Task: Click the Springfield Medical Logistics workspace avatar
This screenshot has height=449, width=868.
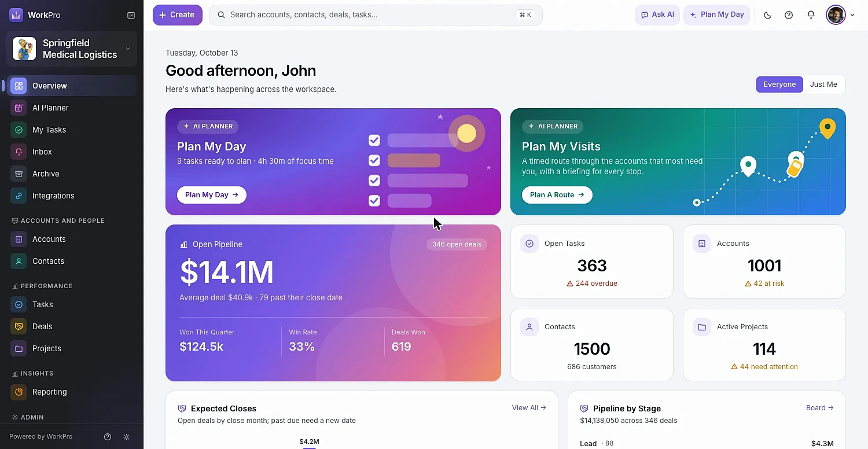Action: pos(24,49)
